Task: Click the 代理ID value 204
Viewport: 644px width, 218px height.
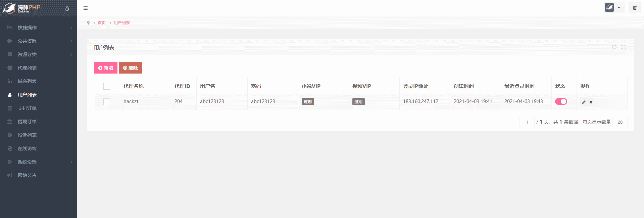Action: [179, 101]
